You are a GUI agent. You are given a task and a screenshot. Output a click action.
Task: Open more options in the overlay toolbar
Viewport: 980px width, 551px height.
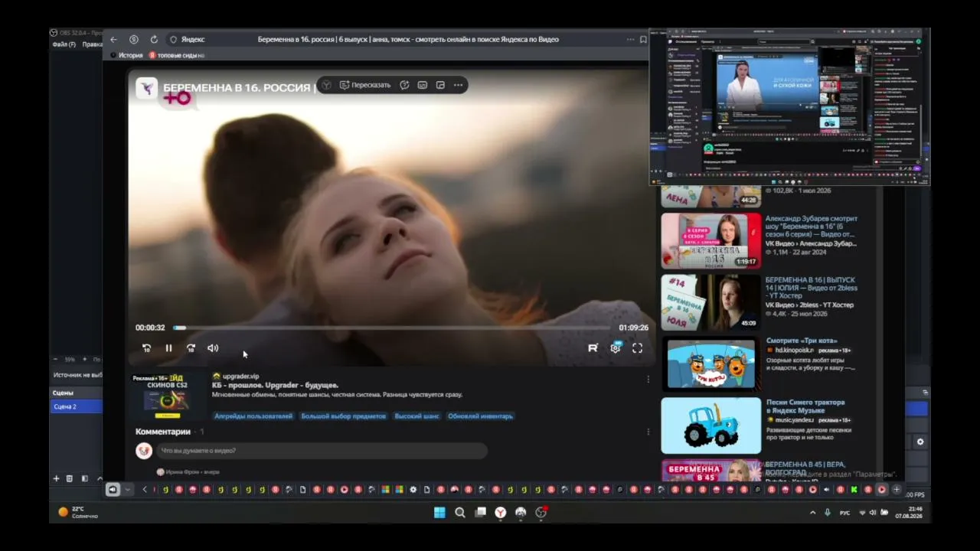(x=458, y=85)
